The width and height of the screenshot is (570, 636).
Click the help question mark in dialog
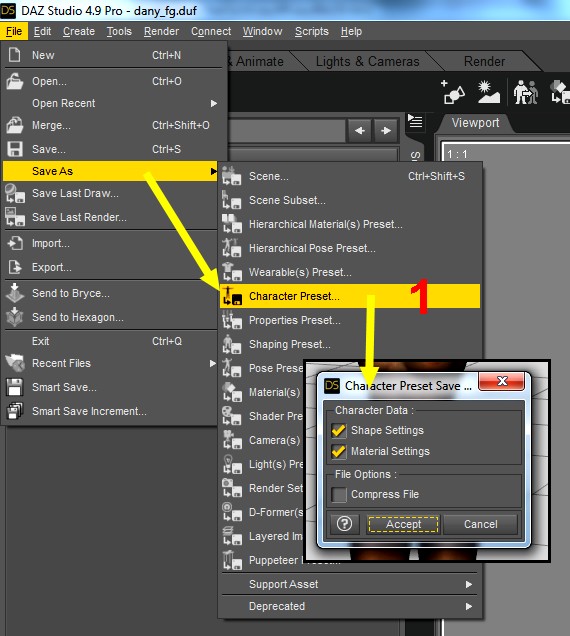[344, 524]
